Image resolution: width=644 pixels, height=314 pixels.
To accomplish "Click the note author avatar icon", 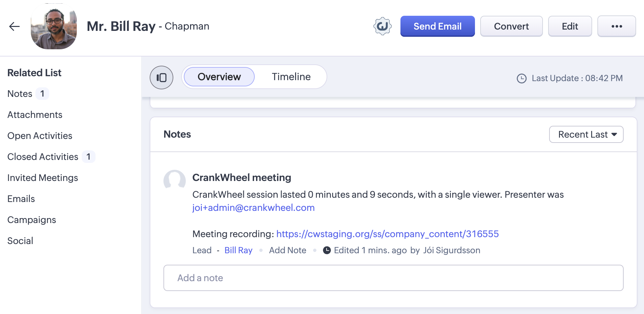I will tap(175, 180).
